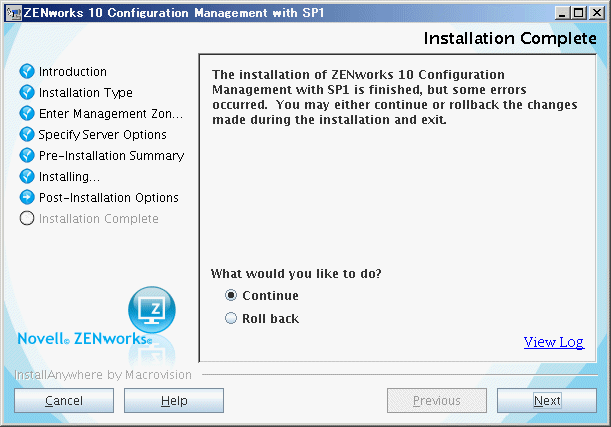Screen dimensions: 611x427
Task: Minimize the installer window
Action: point(562,13)
